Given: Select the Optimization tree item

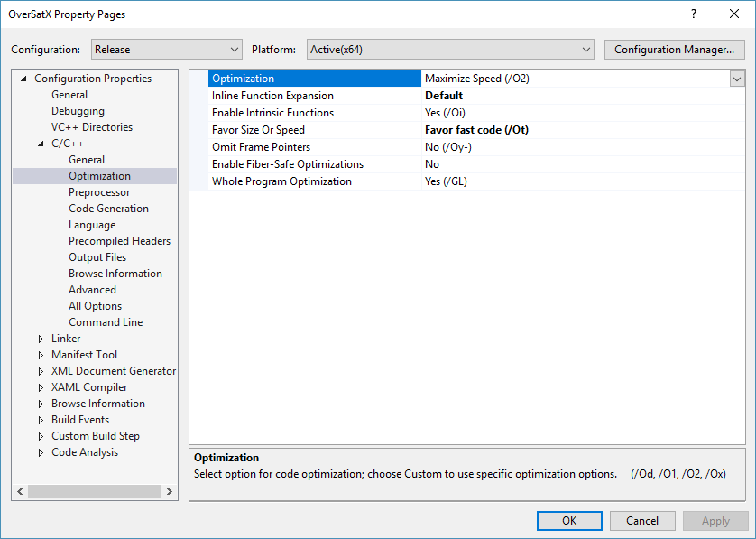Looking at the screenshot, I should (x=99, y=176).
